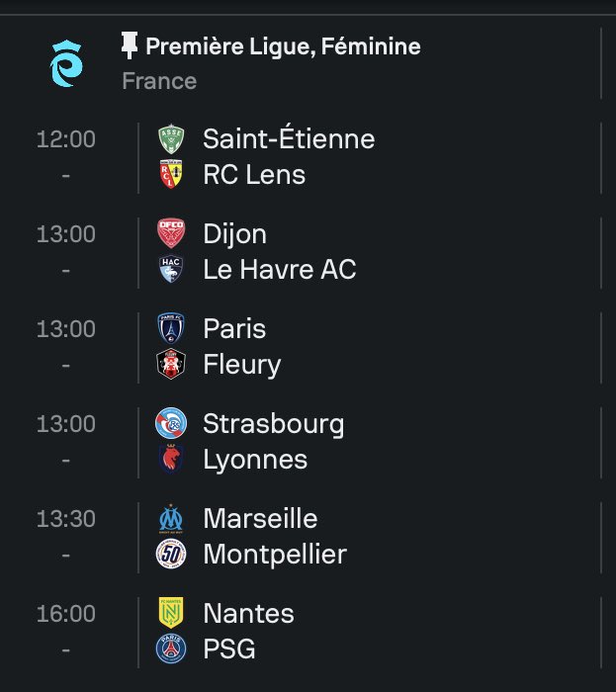
Task: Open the 16:00 match time for Nantes
Action: point(66,614)
